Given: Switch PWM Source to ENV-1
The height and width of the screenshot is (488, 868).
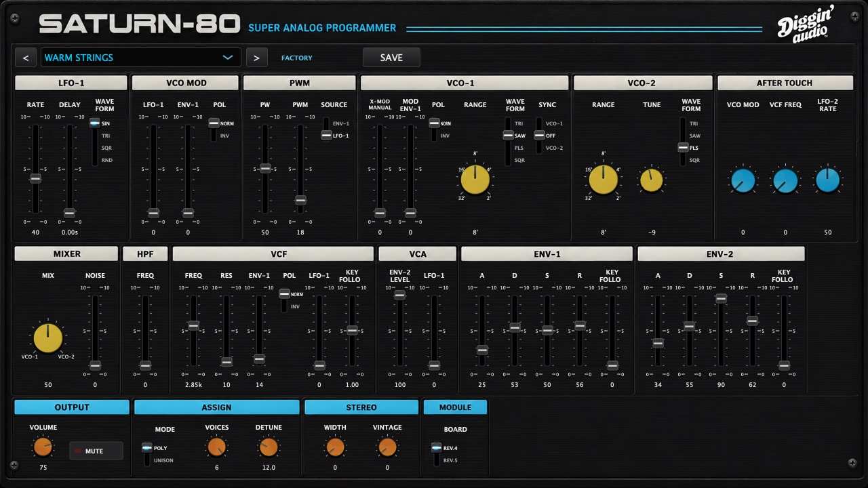Looking at the screenshot, I should [x=340, y=123].
